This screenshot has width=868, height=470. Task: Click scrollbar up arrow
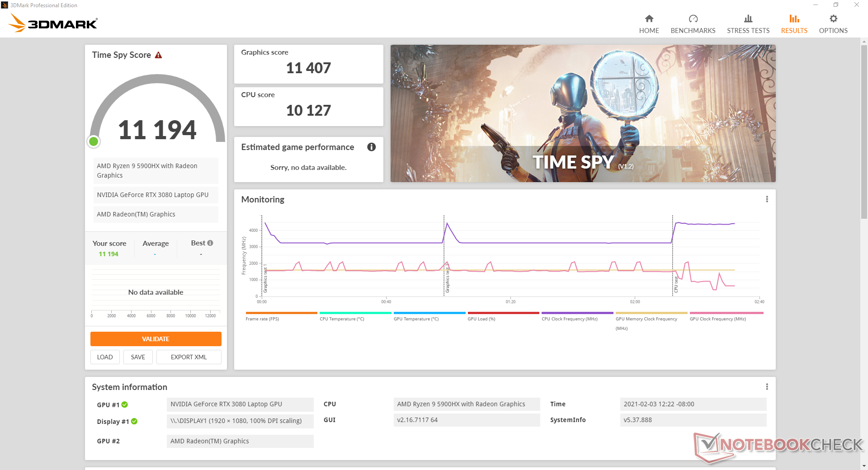click(864, 42)
